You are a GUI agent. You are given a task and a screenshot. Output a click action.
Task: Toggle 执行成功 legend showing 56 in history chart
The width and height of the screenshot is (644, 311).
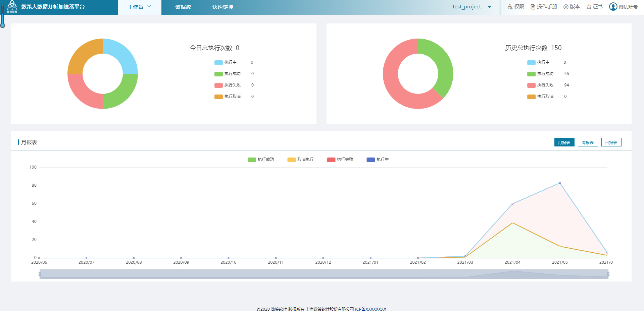(540, 74)
